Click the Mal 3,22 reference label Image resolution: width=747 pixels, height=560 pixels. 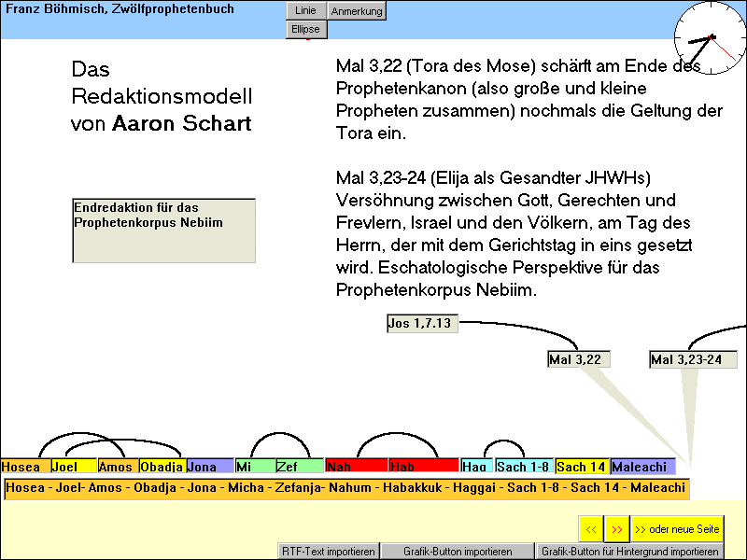tap(579, 359)
